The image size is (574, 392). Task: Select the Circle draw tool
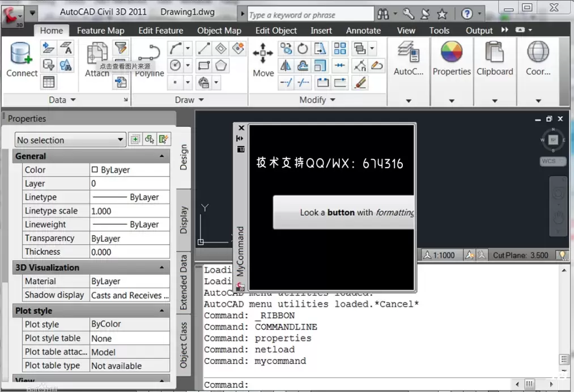tap(175, 66)
